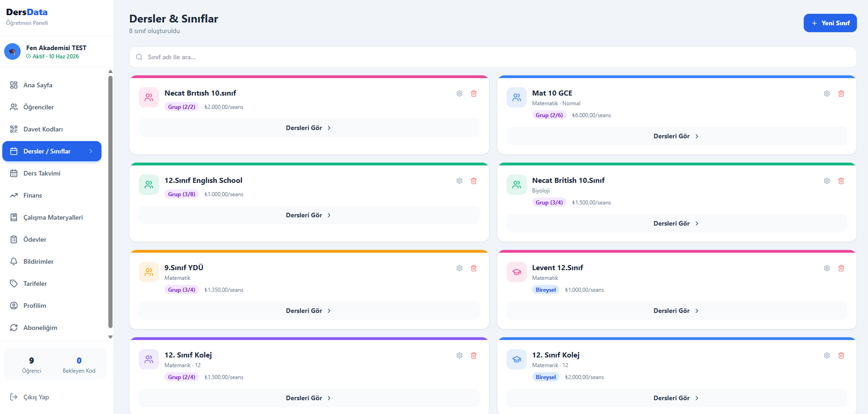
Task: Click trash icon on Levent 12.Sınıf card
Action: point(841,268)
